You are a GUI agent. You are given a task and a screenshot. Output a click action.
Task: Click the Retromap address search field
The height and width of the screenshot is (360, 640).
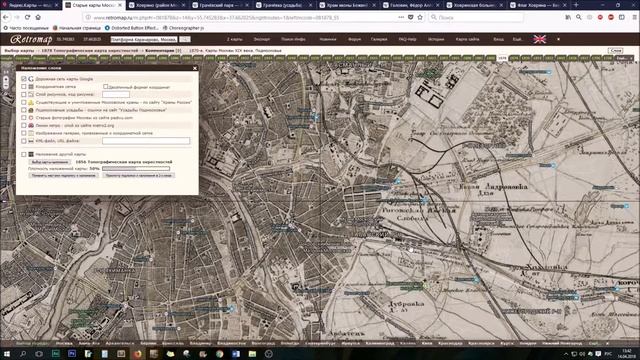coord(144,39)
